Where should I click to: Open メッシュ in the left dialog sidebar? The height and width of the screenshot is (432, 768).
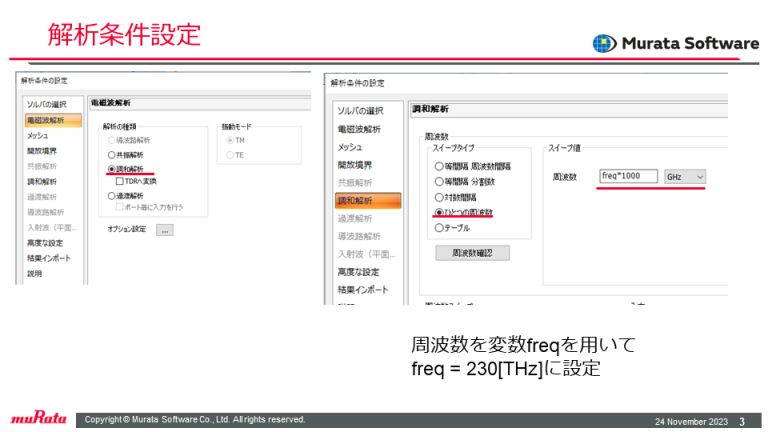coord(39,135)
